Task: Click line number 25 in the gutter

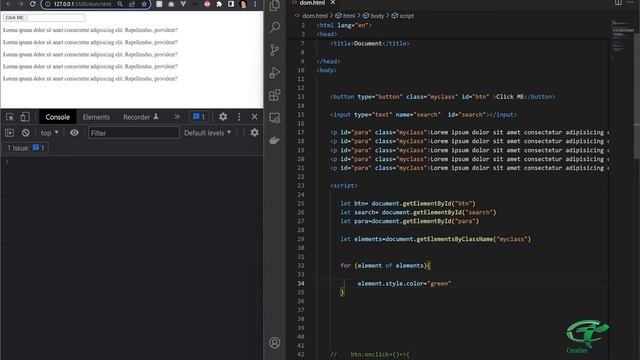Action: coord(301,203)
